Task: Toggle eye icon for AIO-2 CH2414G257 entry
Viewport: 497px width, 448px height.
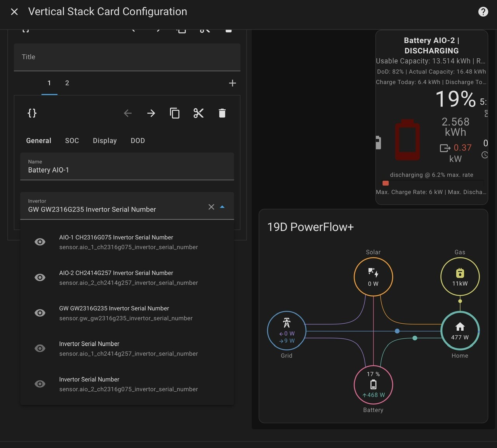Action: click(x=40, y=277)
